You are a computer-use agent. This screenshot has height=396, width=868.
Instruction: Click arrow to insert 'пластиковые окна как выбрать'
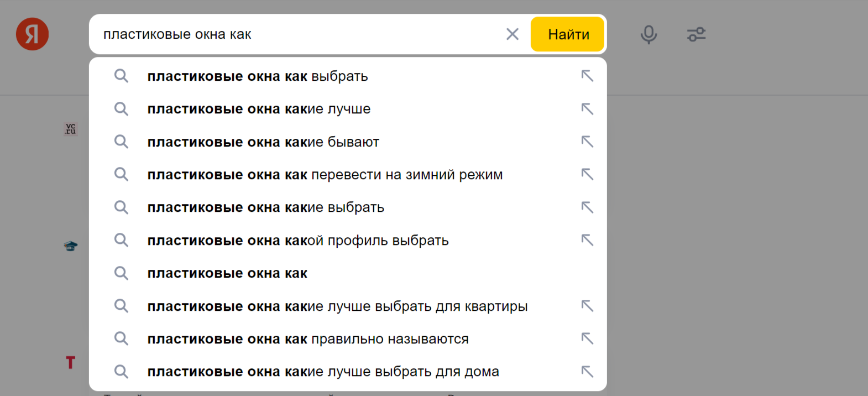pos(587,76)
